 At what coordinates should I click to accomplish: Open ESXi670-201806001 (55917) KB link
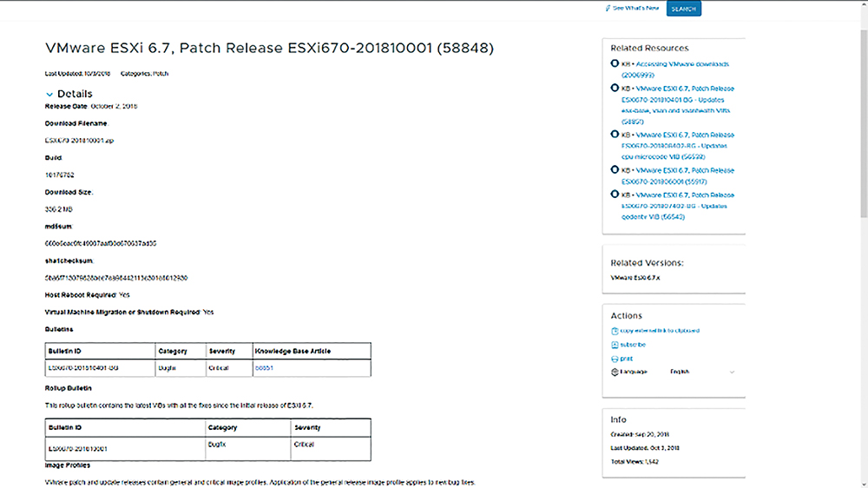point(678,175)
